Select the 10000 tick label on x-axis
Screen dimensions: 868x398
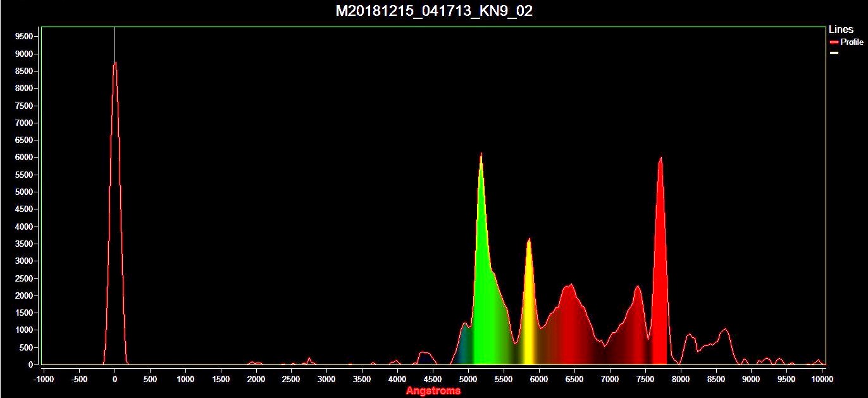pos(822,379)
